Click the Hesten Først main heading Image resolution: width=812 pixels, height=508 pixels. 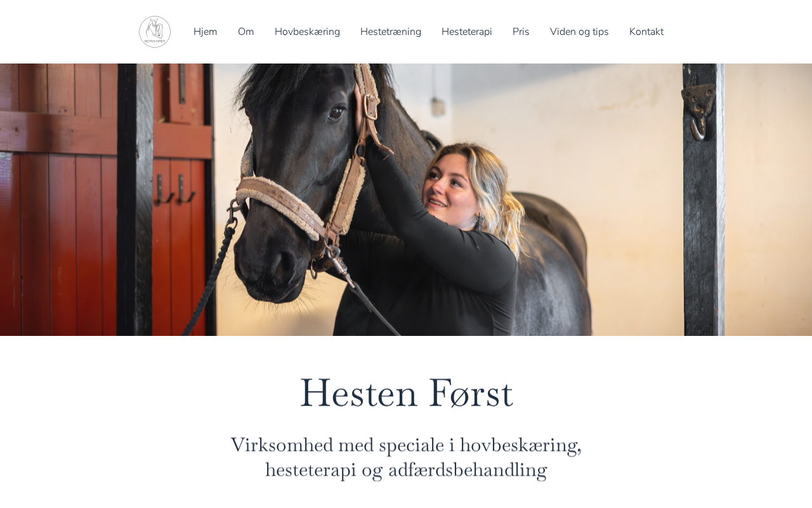[406, 392]
